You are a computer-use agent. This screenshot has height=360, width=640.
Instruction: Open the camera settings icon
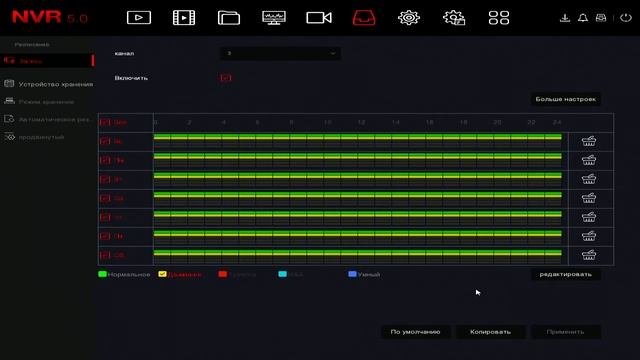(319, 18)
